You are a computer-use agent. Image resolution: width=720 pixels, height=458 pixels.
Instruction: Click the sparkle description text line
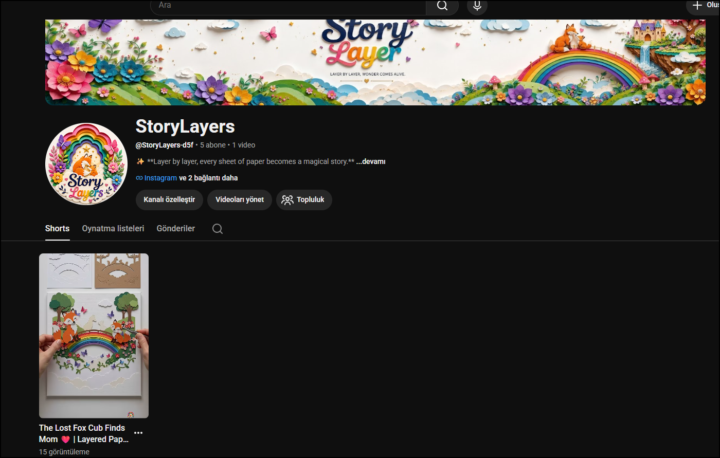[245, 162]
